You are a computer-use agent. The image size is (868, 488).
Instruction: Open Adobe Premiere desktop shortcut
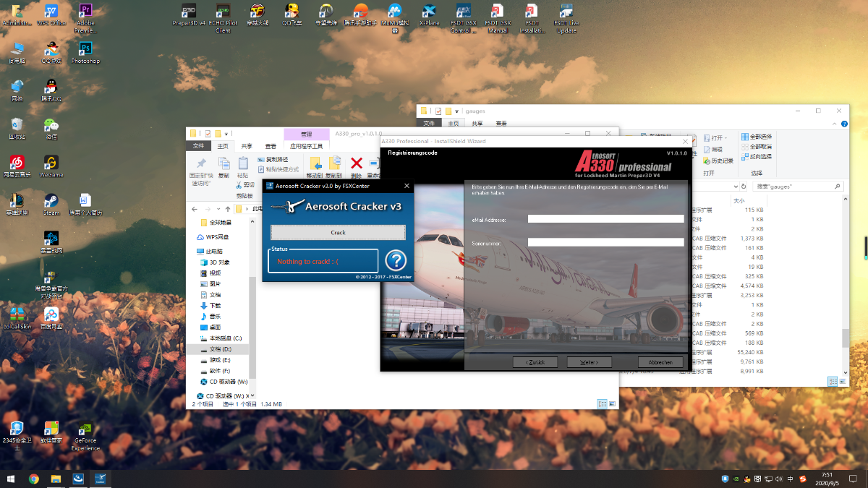coord(85,18)
